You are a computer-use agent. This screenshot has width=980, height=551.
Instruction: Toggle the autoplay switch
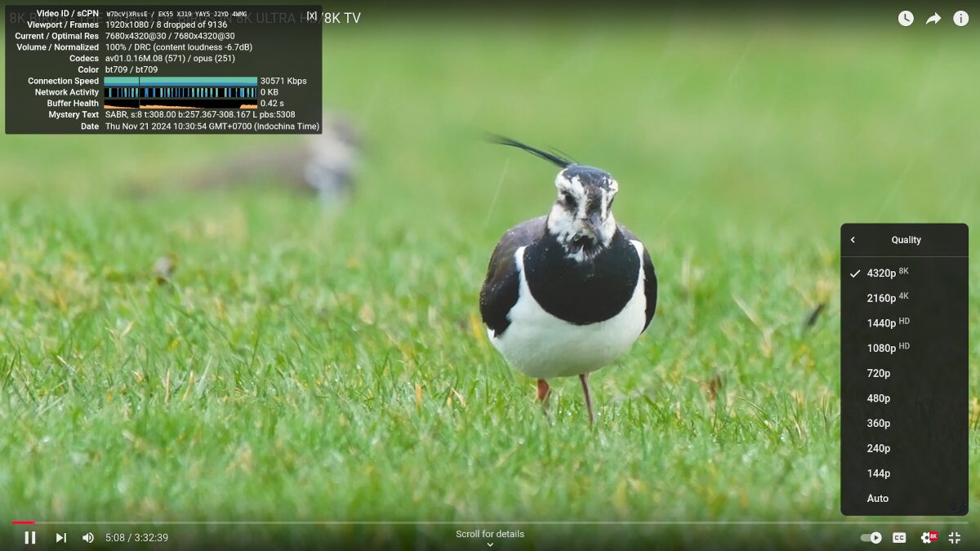(x=871, y=537)
